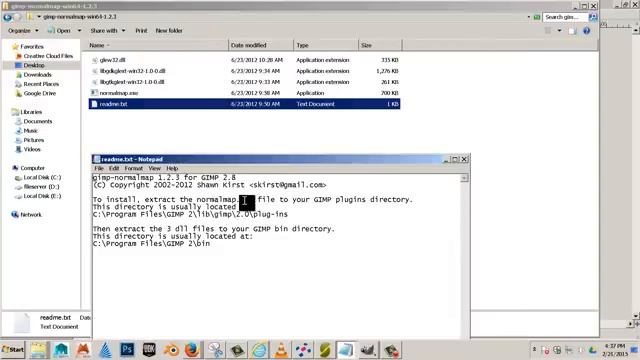Sort by Type column header

click(326, 45)
